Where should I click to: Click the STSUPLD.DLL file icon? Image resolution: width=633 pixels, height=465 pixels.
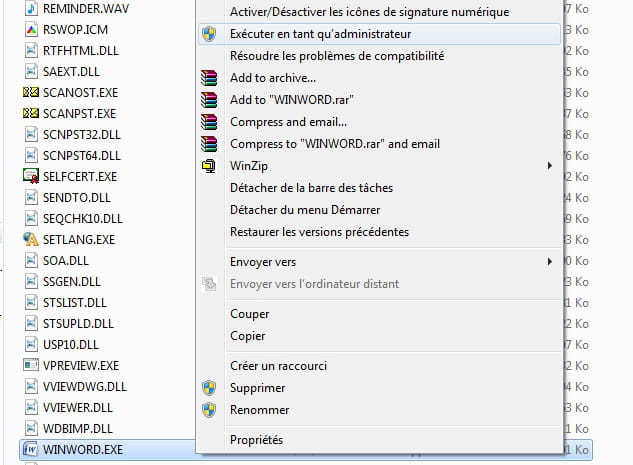(31, 323)
